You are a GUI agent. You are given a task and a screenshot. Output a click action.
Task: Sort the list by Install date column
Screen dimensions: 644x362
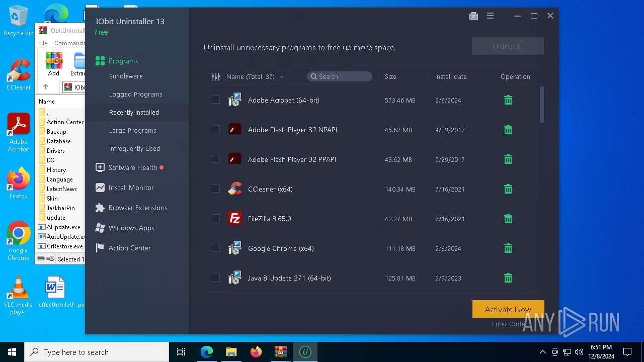pos(451,77)
